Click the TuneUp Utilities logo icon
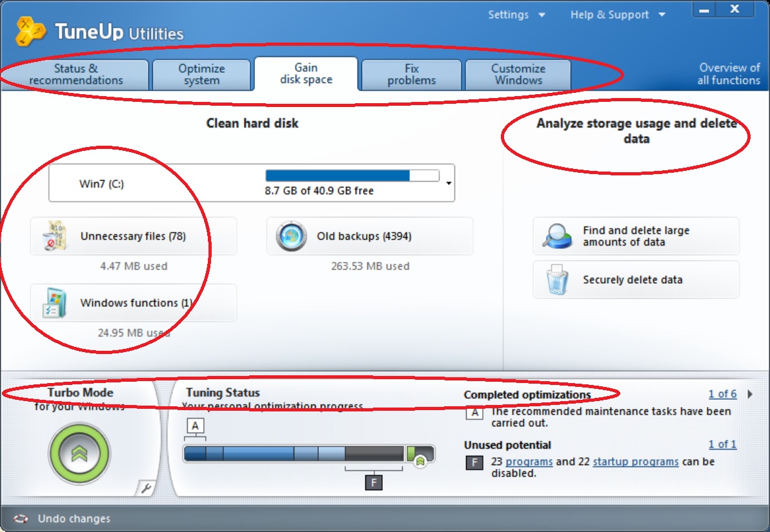 (30, 32)
